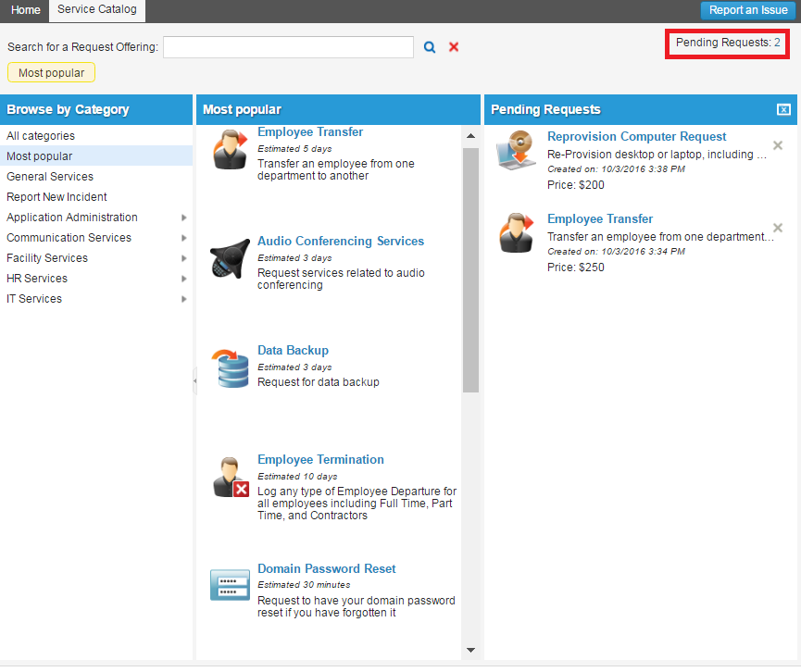Open the Employee Termination offering link

click(x=320, y=460)
